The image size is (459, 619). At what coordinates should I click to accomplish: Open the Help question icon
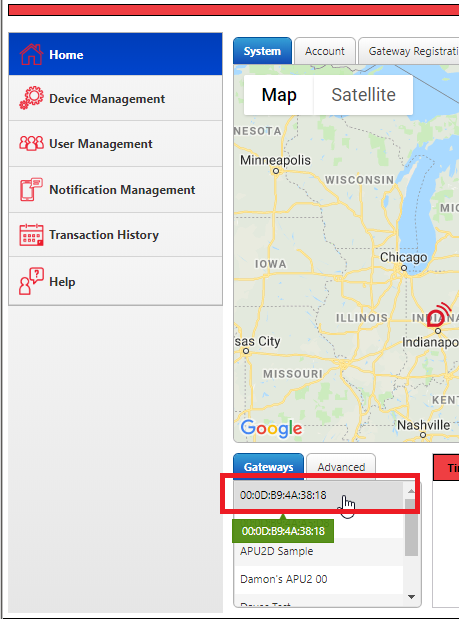click(31, 281)
